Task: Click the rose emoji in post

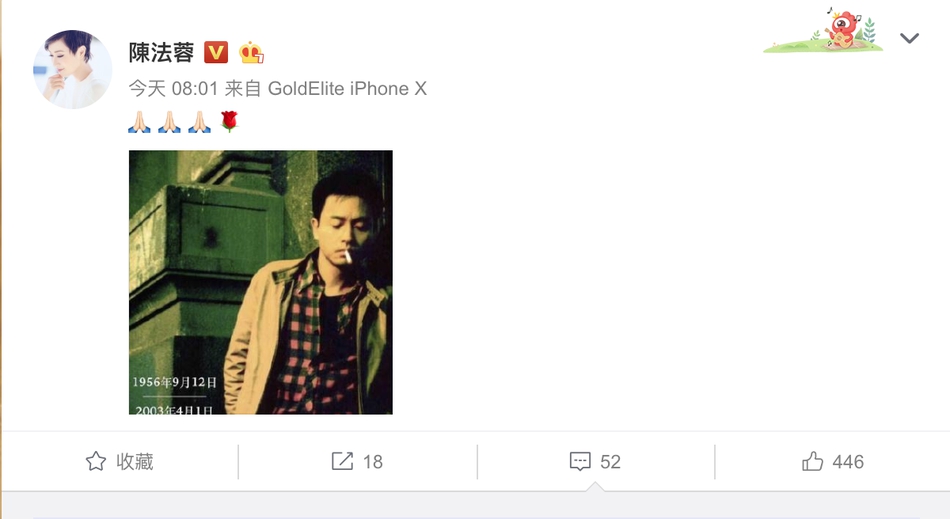Action: tap(229, 122)
